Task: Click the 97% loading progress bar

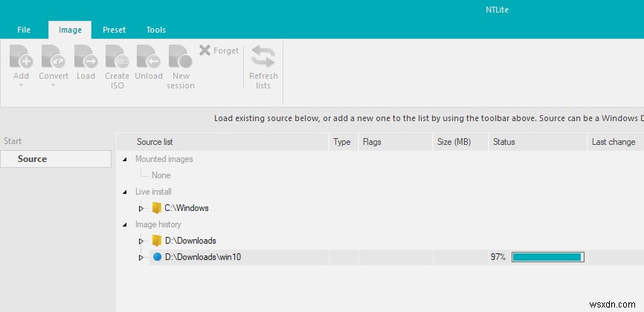Action: coord(548,257)
